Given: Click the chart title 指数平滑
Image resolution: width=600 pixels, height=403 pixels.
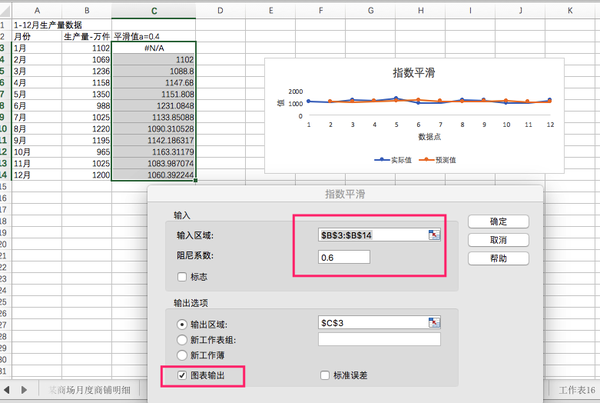Looking at the screenshot, I should pos(414,73).
